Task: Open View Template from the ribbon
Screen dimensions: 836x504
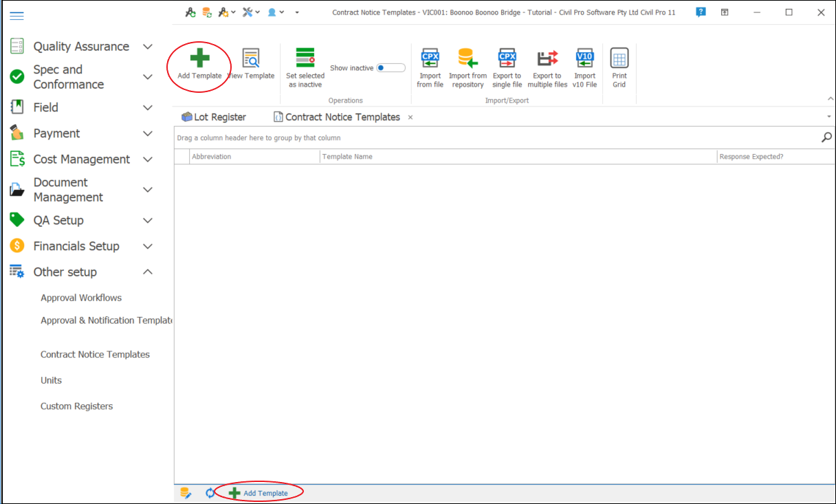Action: [251, 59]
